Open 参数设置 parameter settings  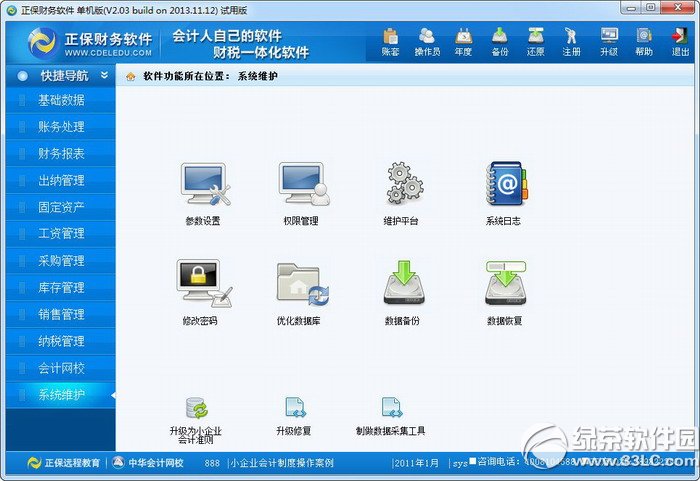204,193
